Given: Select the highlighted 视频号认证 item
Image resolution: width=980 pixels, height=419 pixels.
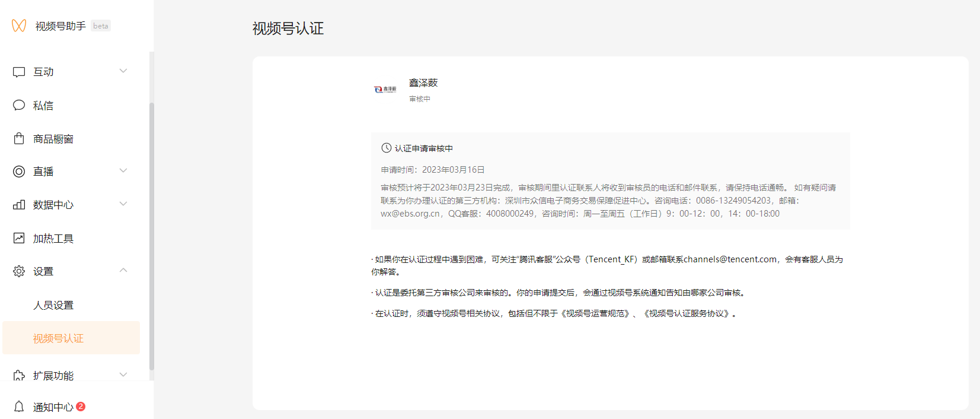Looking at the screenshot, I should (71, 338).
